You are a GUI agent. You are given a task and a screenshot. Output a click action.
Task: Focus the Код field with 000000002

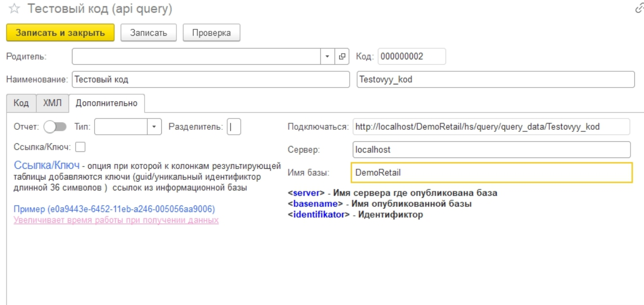411,56
